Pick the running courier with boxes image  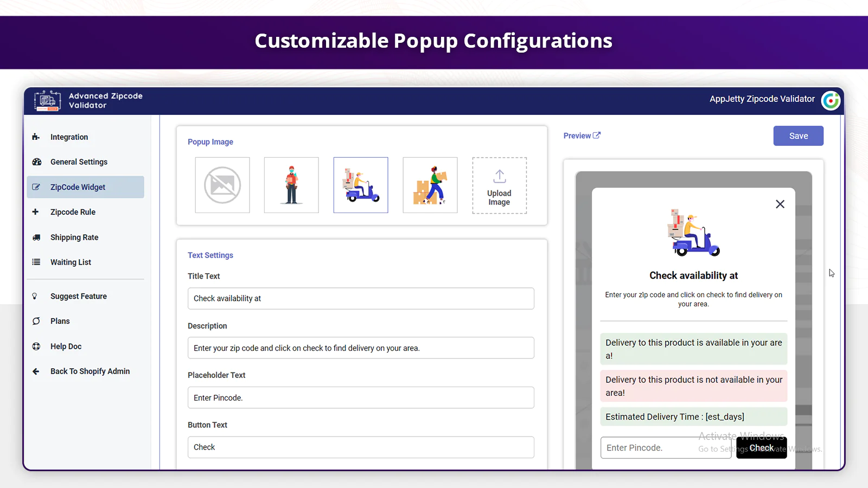[430, 185]
